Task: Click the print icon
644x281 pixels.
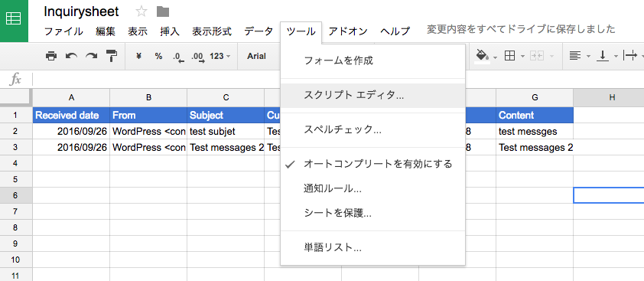Action: [51, 56]
